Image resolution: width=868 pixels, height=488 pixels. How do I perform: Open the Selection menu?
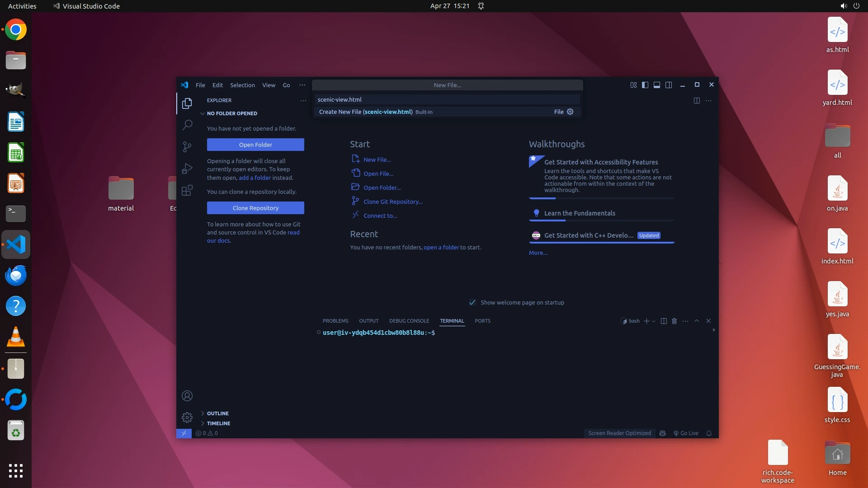[242, 85]
